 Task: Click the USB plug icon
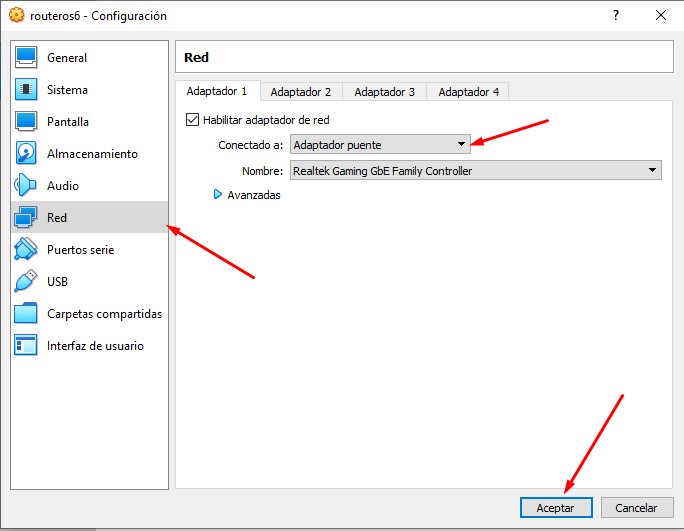[x=26, y=281]
